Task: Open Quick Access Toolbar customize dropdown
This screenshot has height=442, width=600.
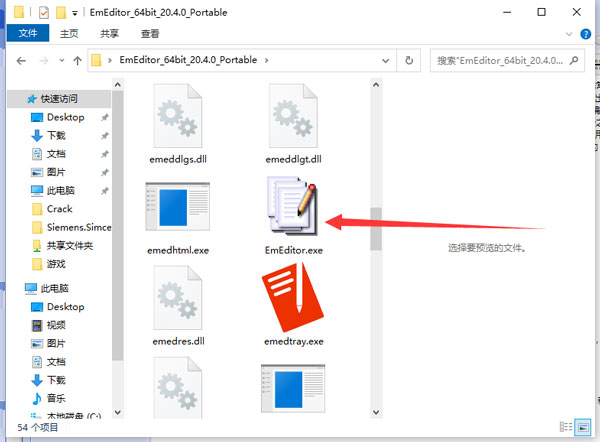Action: tap(75, 13)
